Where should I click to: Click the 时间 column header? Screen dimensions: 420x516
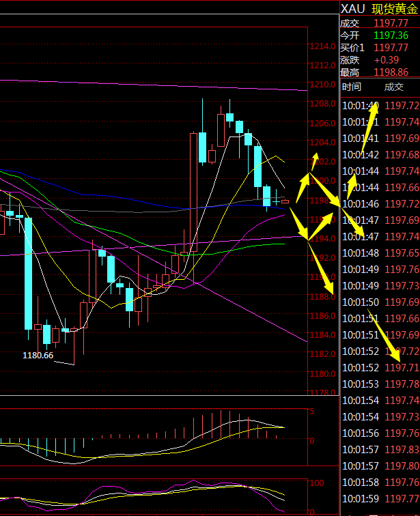coord(352,87)
